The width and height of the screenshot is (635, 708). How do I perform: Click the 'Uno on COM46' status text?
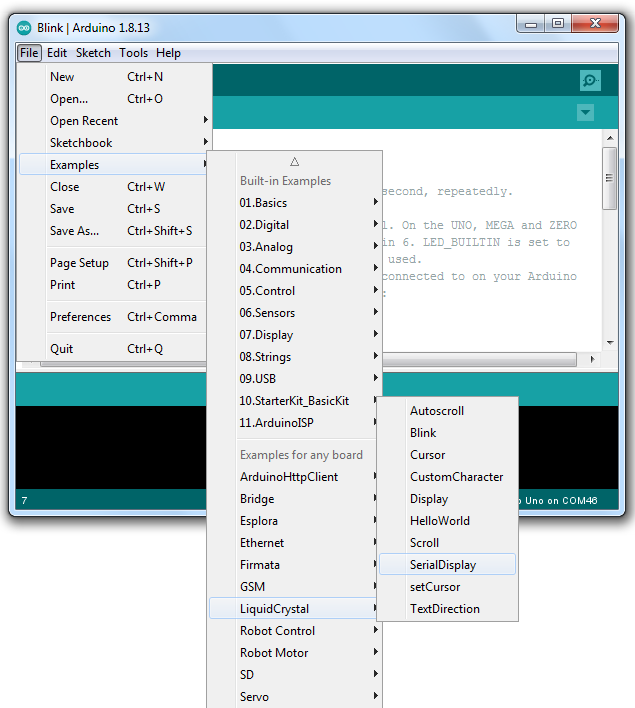point(561,500)
